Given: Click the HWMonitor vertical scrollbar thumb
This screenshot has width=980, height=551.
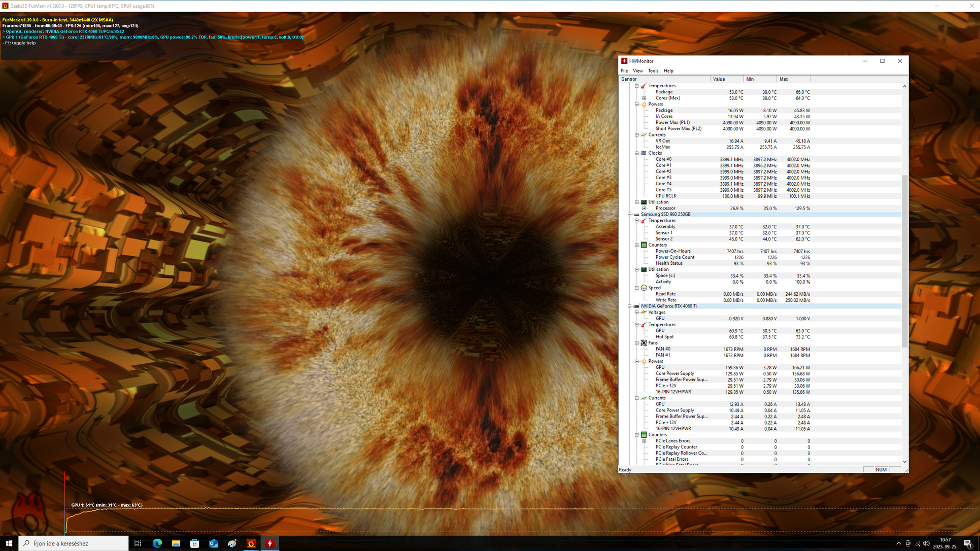Looking at the screenshot, I should click(x=904, y=261).
